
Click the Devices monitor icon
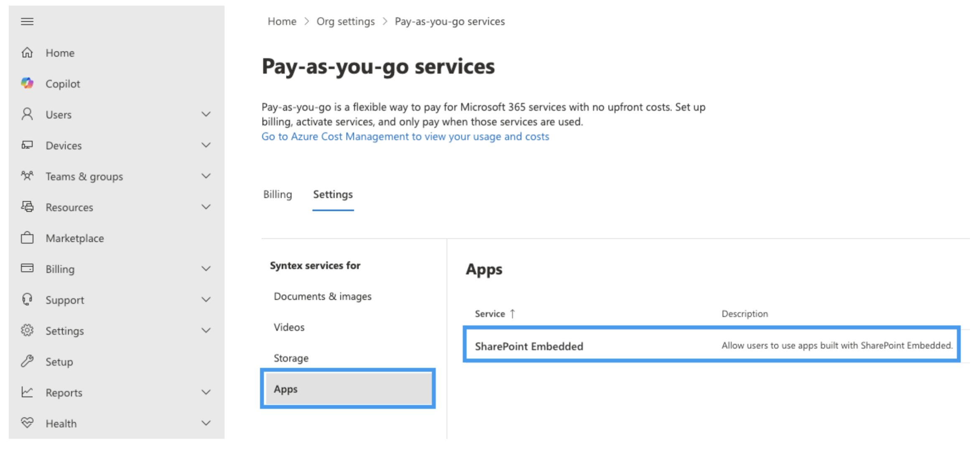click(27, 145)
